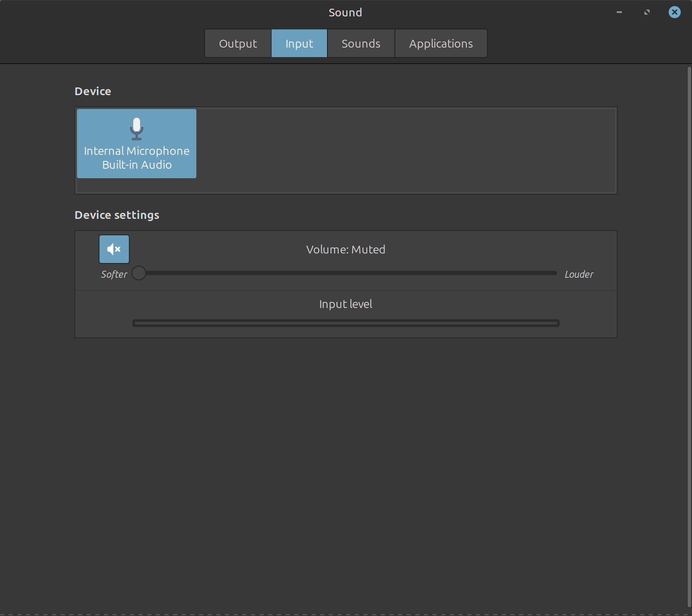
Task: Click the Device settings heading
Action: coord(117,215)
